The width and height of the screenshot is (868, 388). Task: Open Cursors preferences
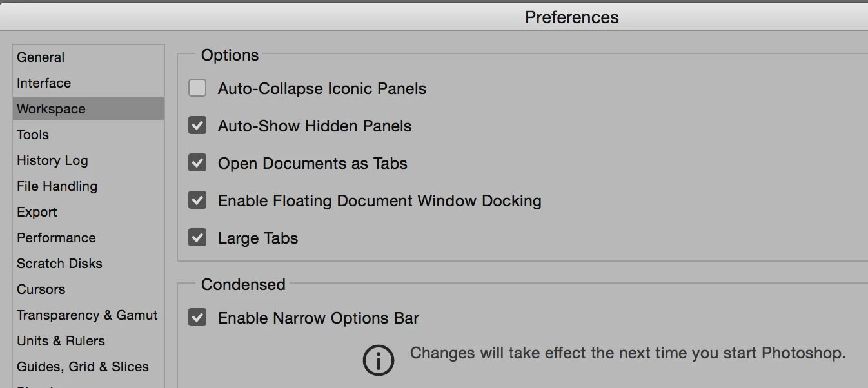coord(41,289)
